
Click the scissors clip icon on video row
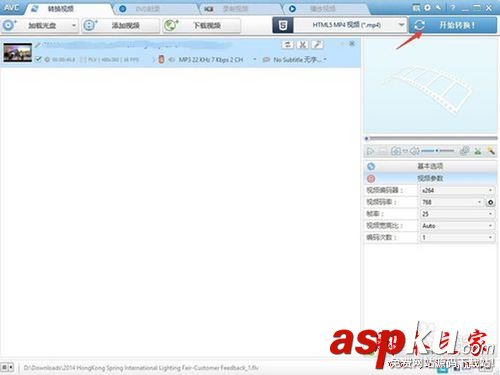point(303,45)
